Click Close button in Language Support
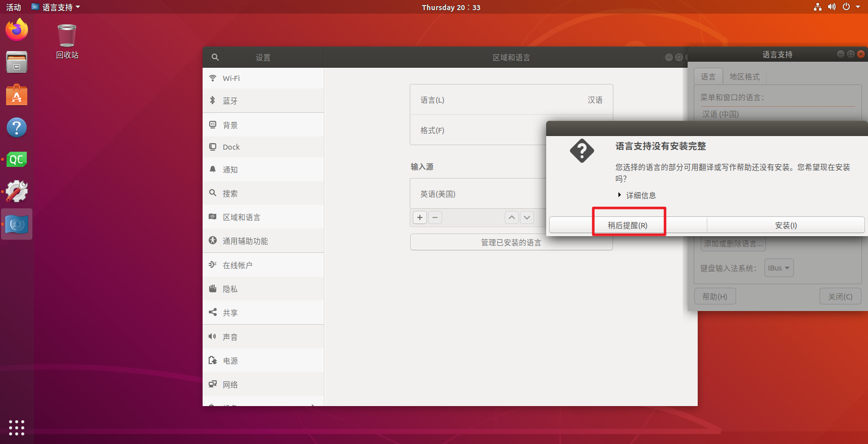This screenshot has width=868, height=444. coord(840,296)
